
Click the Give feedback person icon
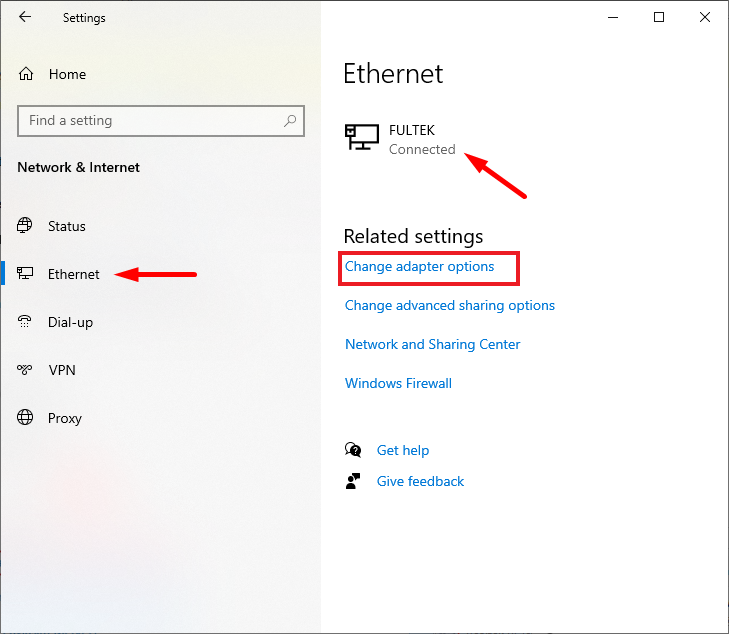click(x=353, y=481)
